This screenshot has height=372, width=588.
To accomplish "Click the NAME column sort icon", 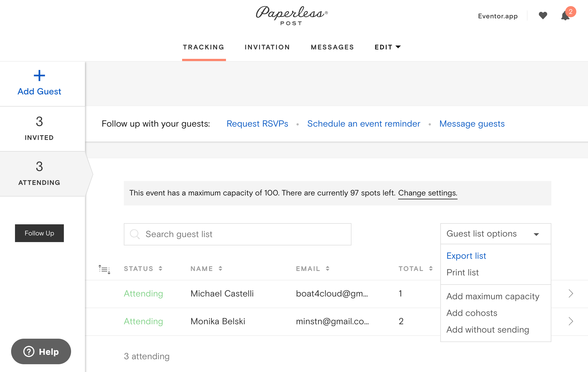I will tap(221, 268).
